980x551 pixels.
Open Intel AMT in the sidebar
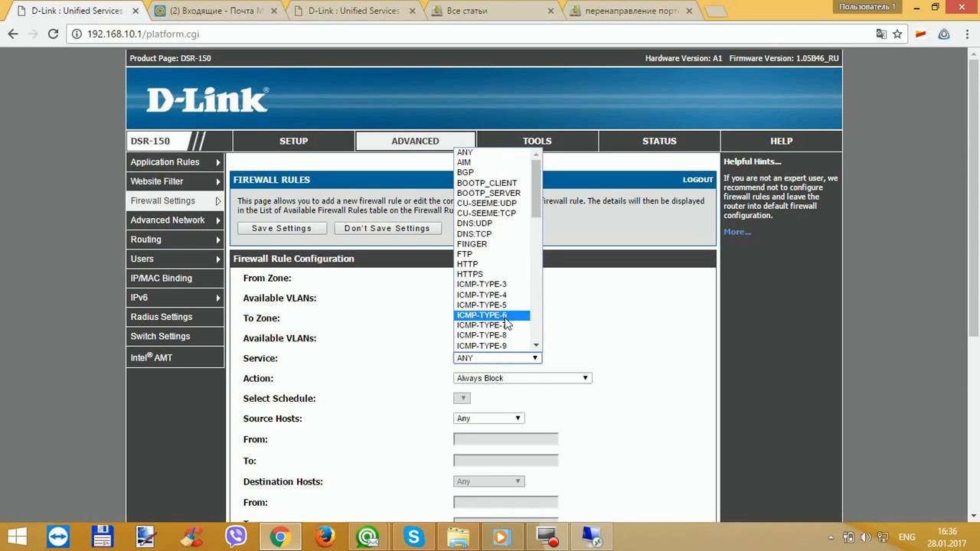tap(175, 357)
